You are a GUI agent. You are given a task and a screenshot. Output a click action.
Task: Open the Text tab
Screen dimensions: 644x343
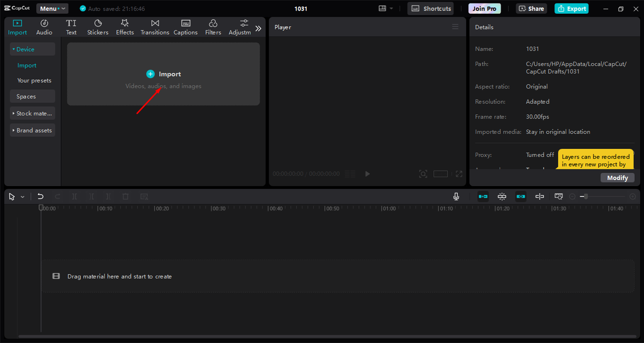[x=71, y=27]
